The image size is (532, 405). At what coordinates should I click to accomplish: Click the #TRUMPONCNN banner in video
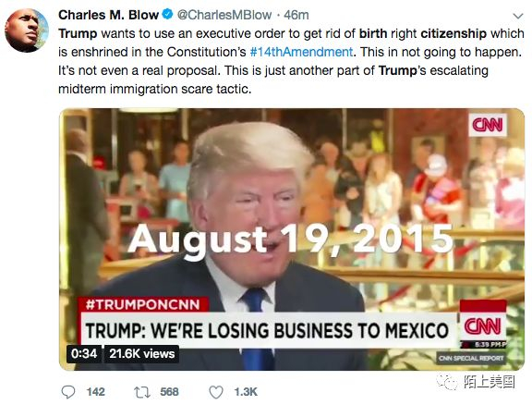click(143, 304)
